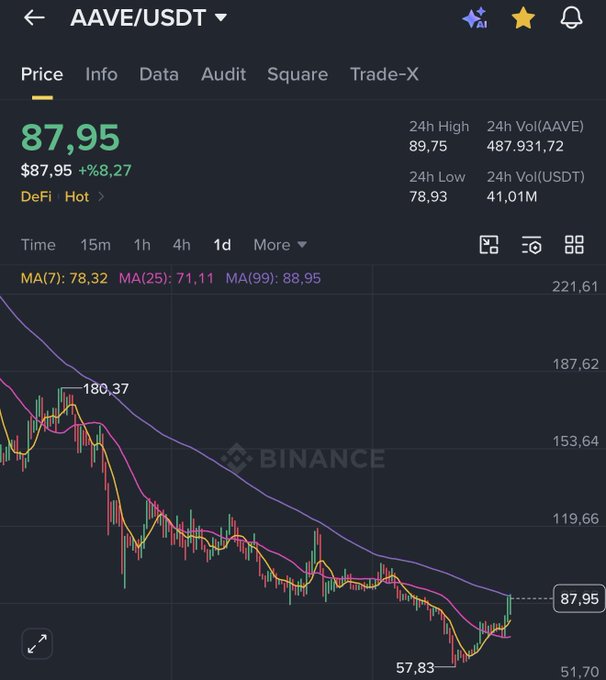Select the Price tab
The image size is (606, 680).
coord(42,74)
